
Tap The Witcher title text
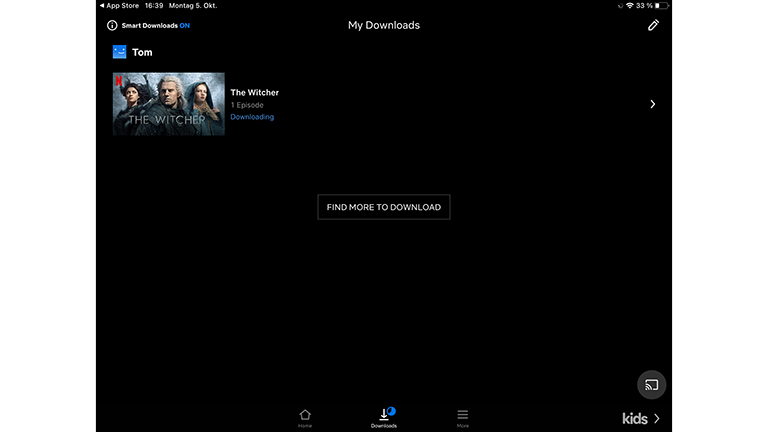[x=255, y=93]
